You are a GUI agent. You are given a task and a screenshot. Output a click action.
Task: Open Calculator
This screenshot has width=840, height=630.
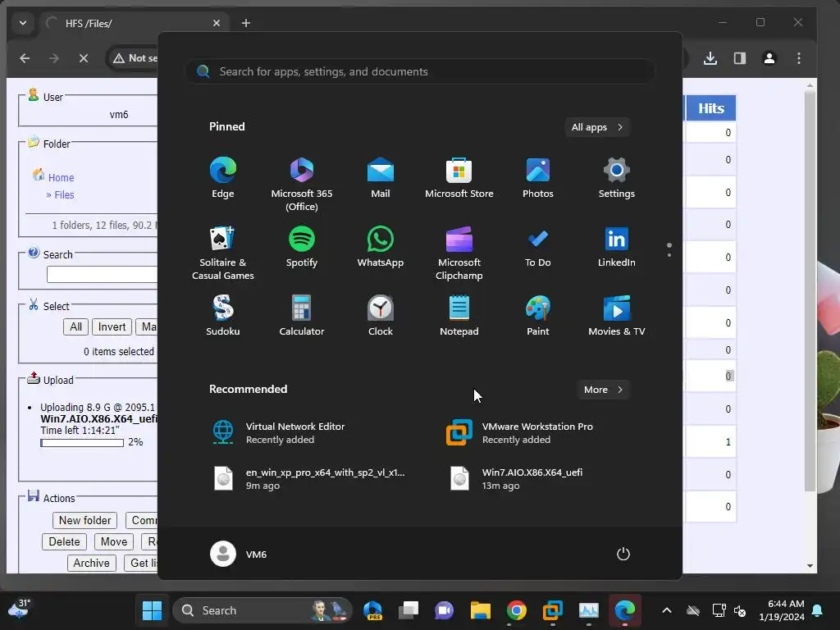pos(302,316)
